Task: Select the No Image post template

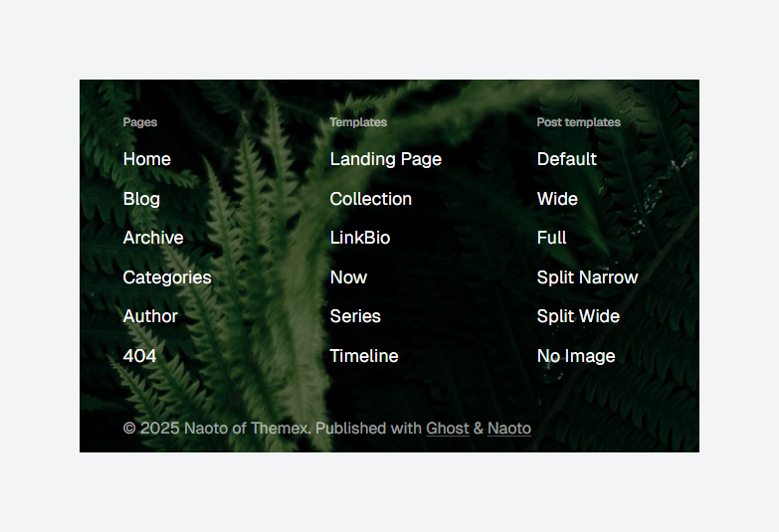Action: (576, 356)
